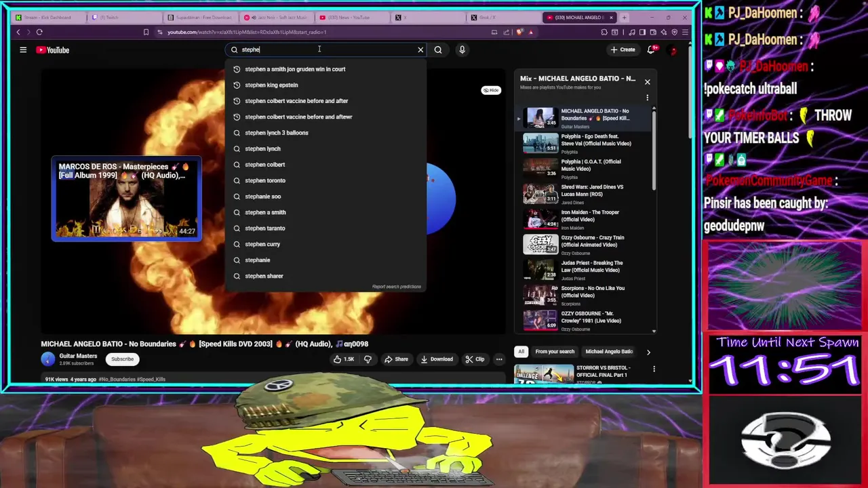Switch to the Twitch browser tab

(124, 18)
